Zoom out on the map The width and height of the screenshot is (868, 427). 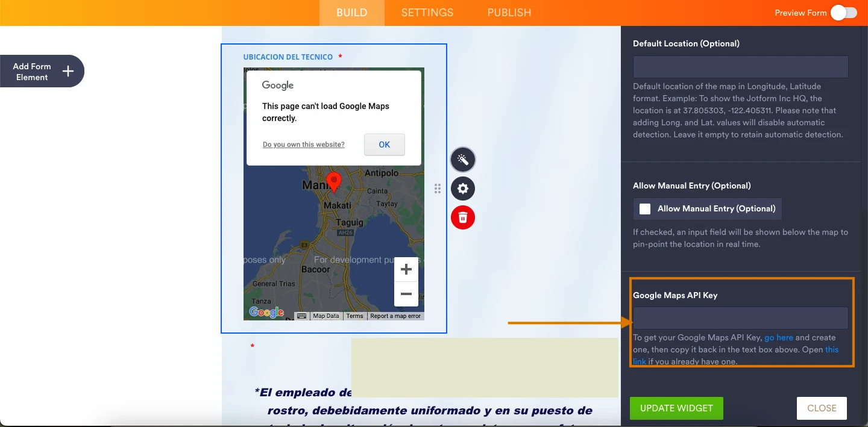(406, 294)
